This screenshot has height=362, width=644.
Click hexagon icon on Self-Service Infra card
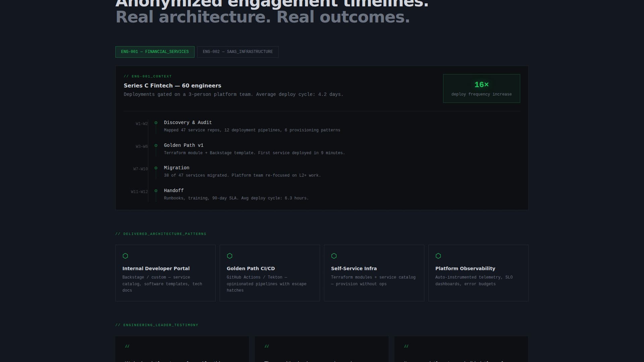coord(334,256)
